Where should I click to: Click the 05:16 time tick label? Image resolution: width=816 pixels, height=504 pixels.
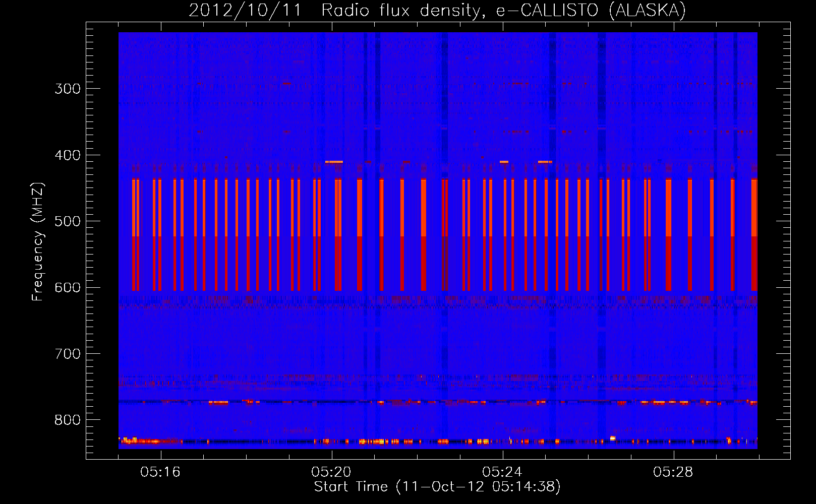tap(160, 472)
